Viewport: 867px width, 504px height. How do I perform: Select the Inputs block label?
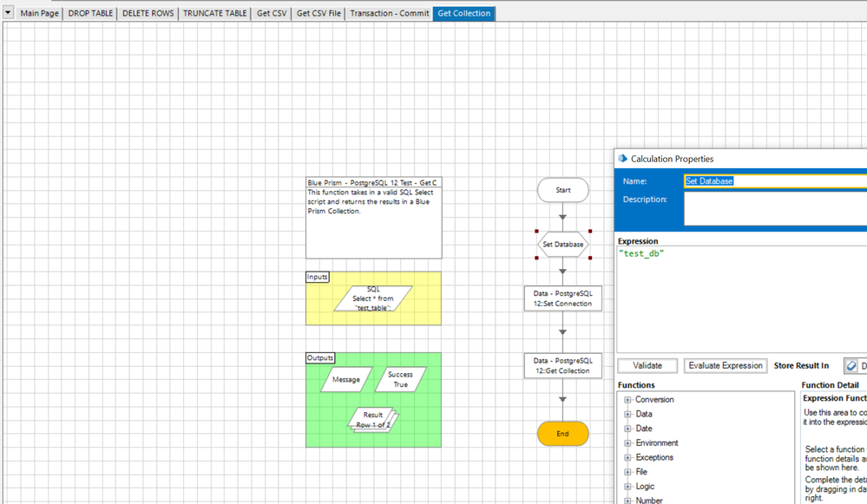coord(318,277)
